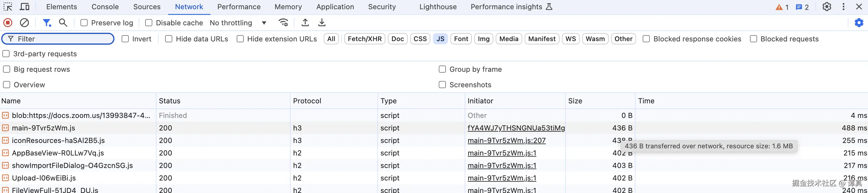Select the Fetch/XHR filter button
This screenshot has width=868, height=193.
tap(365, 39)
